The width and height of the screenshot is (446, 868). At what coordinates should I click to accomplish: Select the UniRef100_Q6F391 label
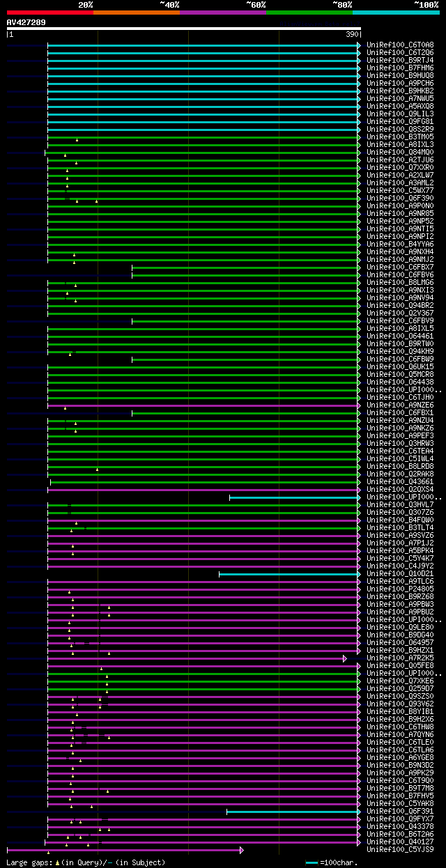(400, 811)
